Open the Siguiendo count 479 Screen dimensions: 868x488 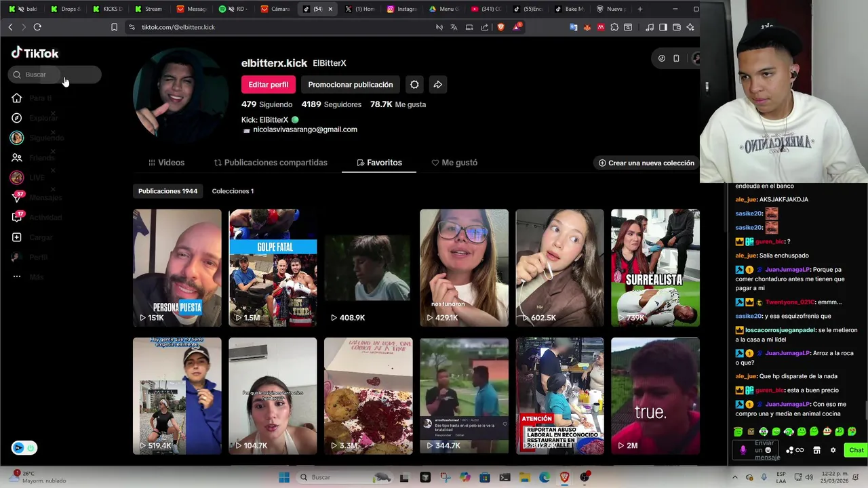click(x=267, y=104)
